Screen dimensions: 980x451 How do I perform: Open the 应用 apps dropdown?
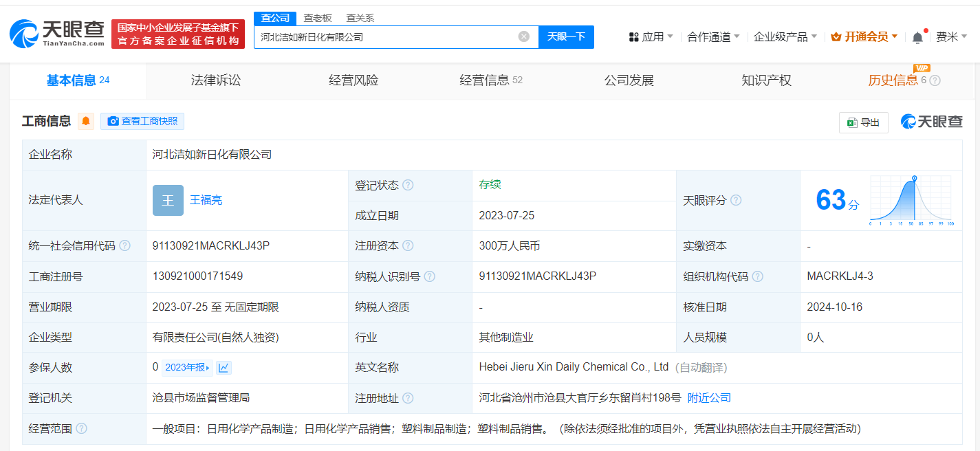point(651,37)
